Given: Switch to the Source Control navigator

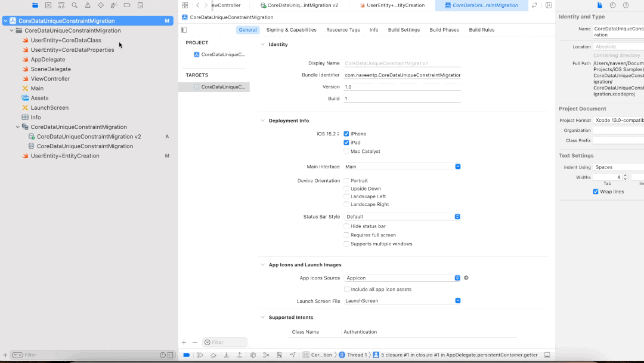Looking at the screenshot, I should click(48, 5).
